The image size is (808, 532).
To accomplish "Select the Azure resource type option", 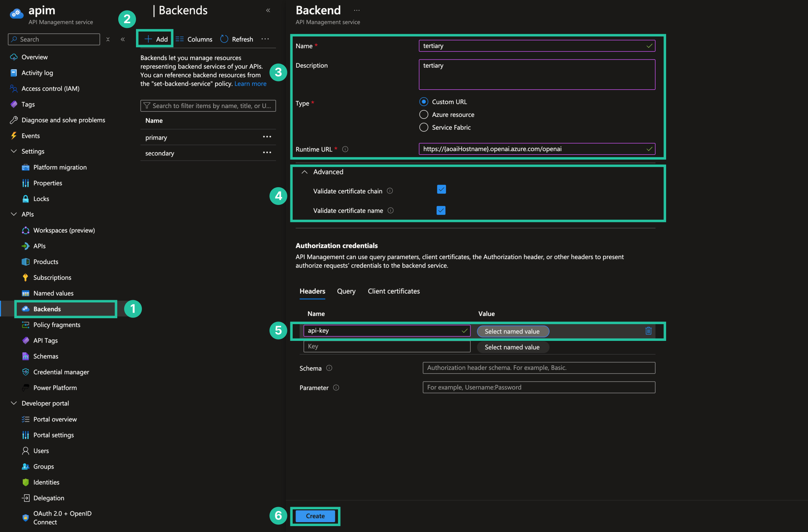I will click(423, 114).
